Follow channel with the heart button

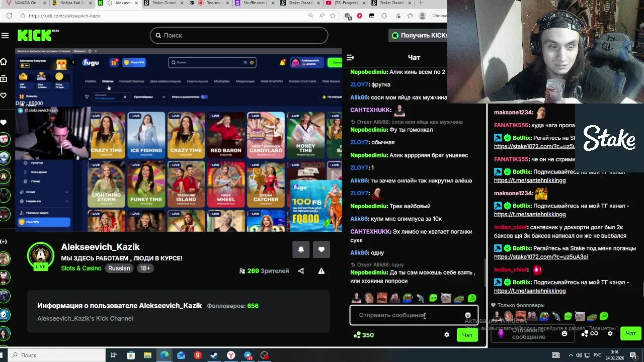(321, 249)
